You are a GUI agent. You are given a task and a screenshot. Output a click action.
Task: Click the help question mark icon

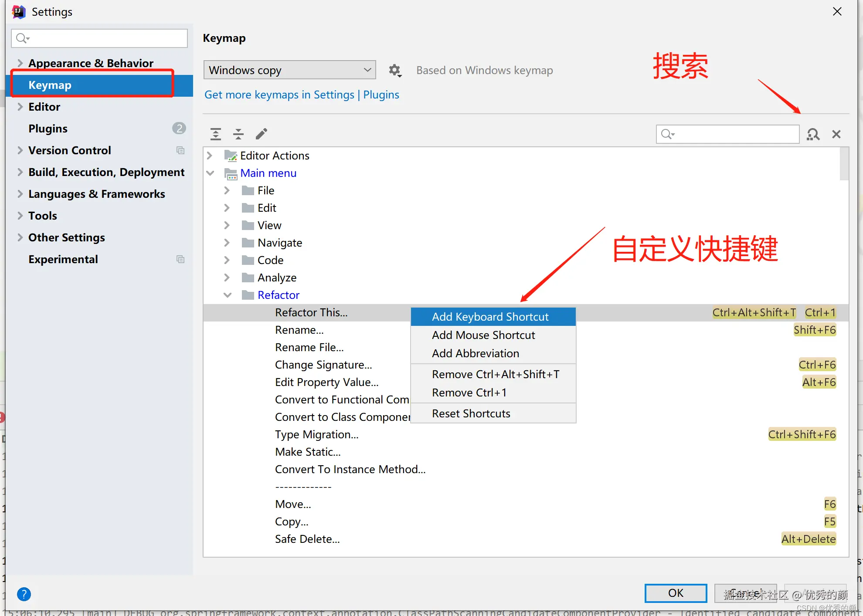(x=24, y=594)
